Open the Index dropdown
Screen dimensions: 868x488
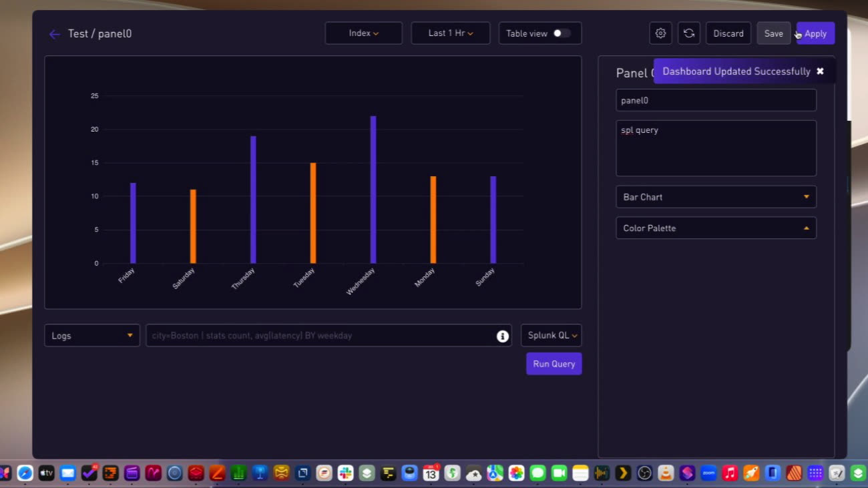364,33
